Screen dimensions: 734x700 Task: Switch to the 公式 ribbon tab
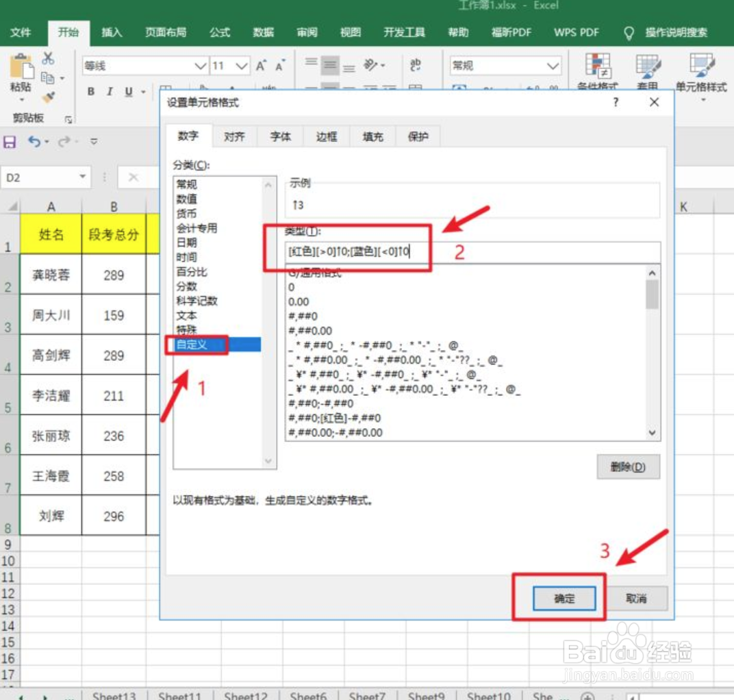tap(220, 32)
